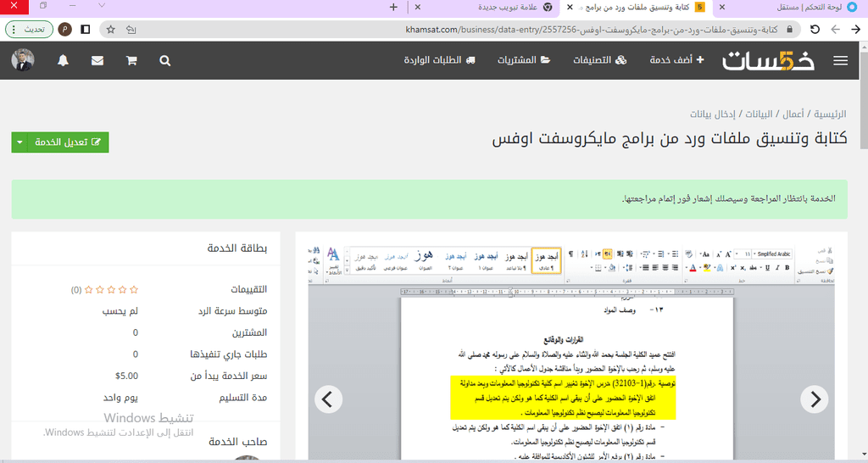Open the messages envelope icon

(97, 61)
